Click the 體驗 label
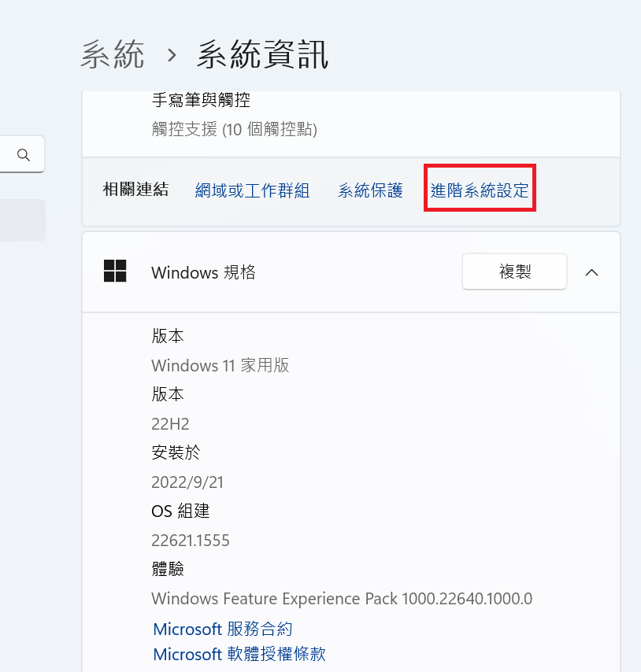The height and width of the screenshot is (672, 641). pos(168,569)
